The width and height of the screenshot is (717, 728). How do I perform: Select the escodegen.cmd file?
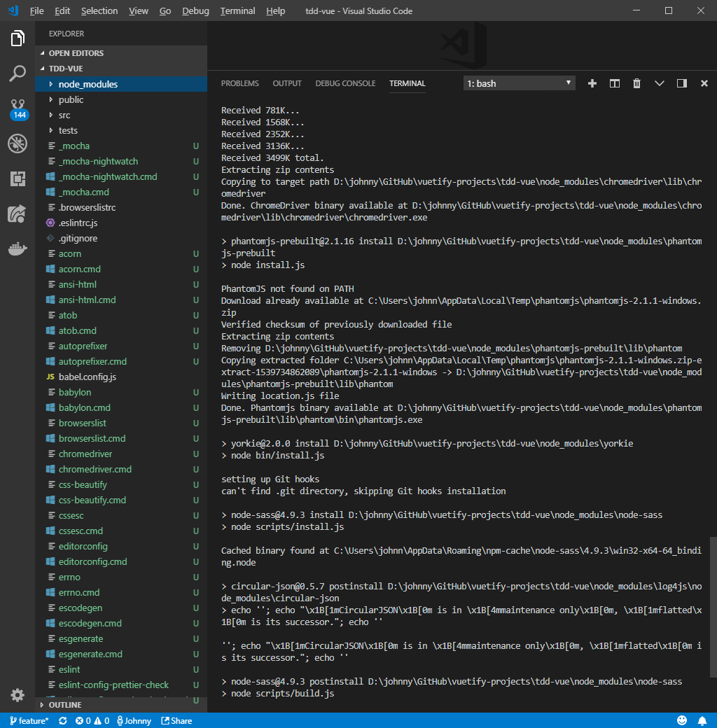[121, 623]
